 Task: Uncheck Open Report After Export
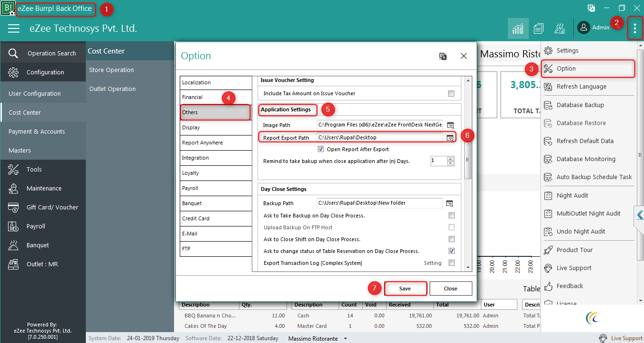(321, 149)
